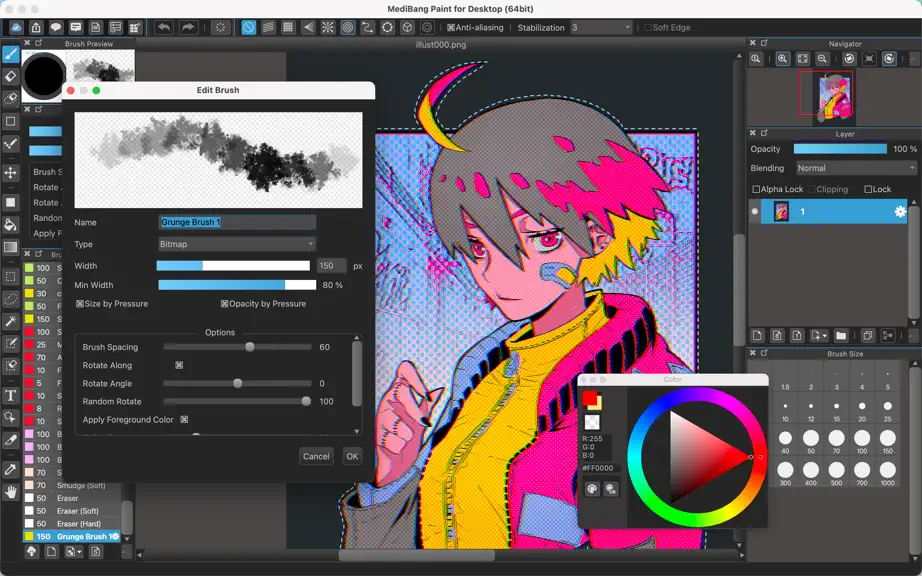Toggle Anti-aliasing checkbox
Screen dimensions: 922x576
point(451,28)
